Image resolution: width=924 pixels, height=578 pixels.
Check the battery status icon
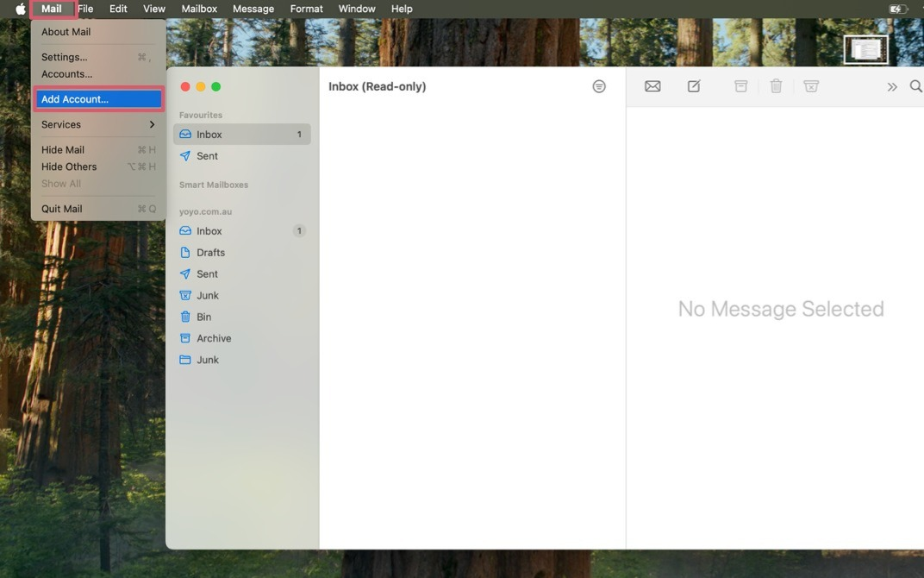tap(898, 9)
